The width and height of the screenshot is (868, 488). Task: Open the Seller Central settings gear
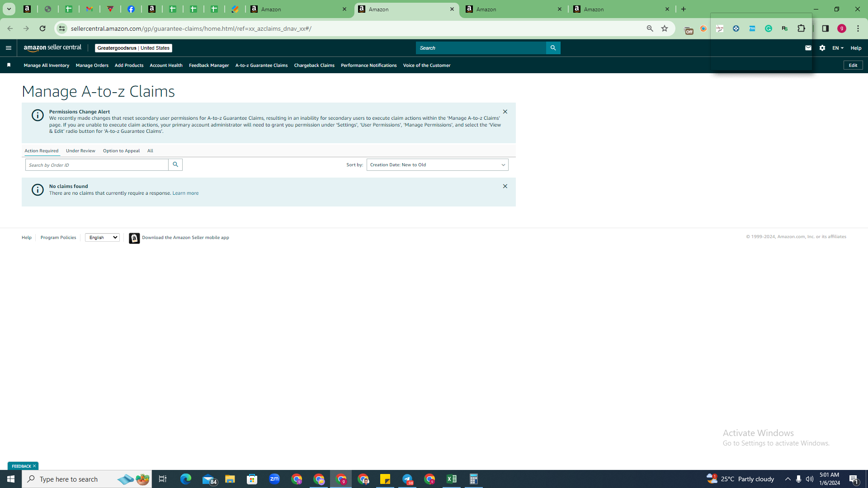[x=822, y=48]
